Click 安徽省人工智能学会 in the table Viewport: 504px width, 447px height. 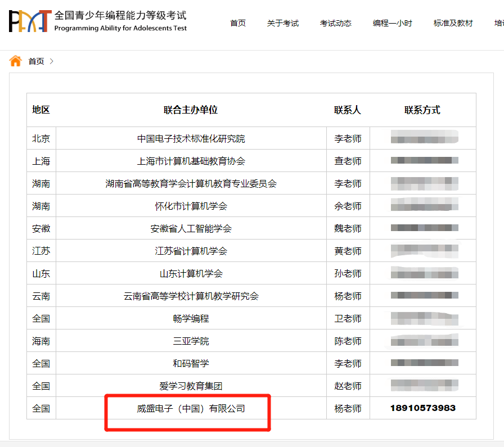pos(191,228)
